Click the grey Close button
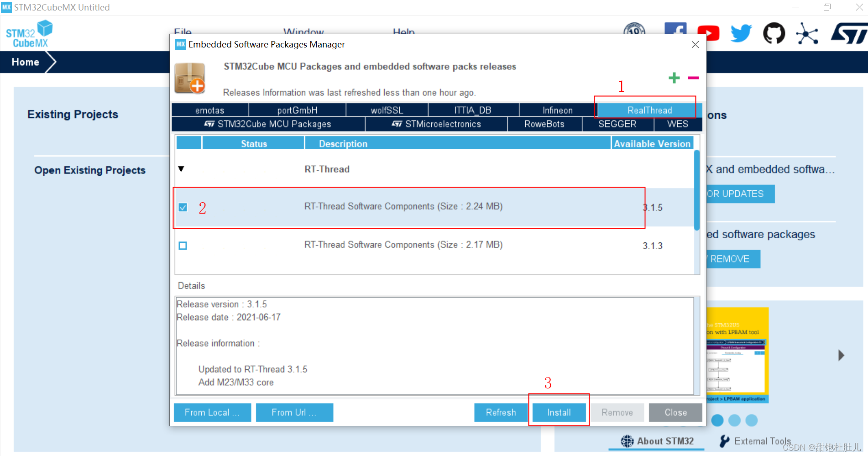The height and width of the screenshot is (456, 868). (x=675, y=412)
